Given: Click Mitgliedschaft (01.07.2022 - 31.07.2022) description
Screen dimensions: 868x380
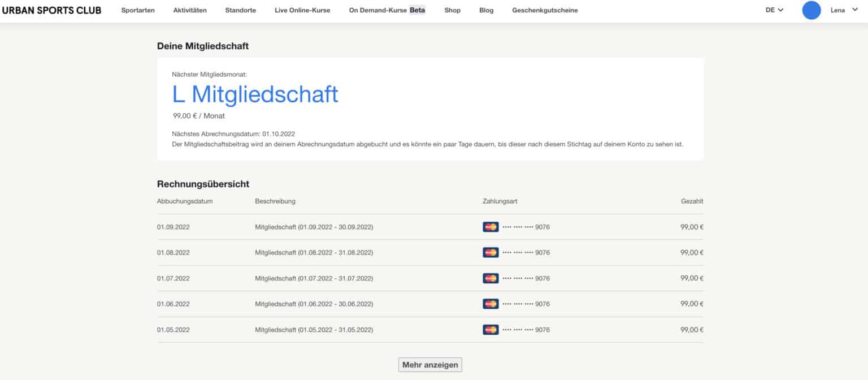Looking at the screenshot, I should click(314, 278).
